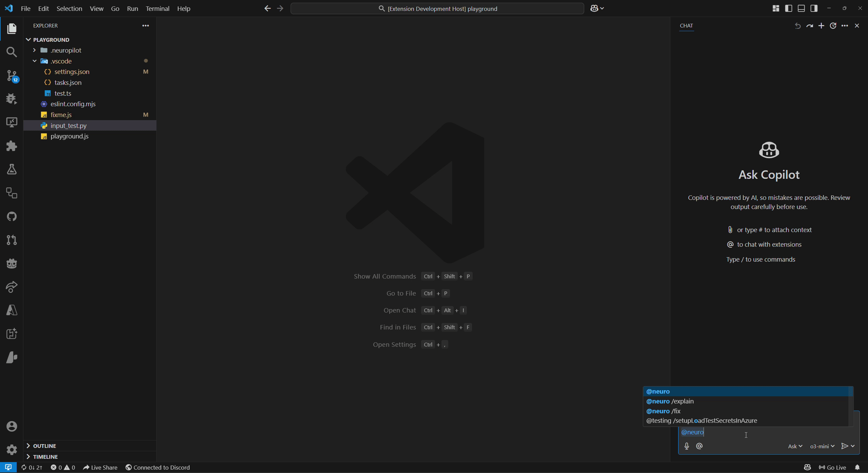868x473 pixels.
Task: Click the command center search box
Action: point(437,8)
